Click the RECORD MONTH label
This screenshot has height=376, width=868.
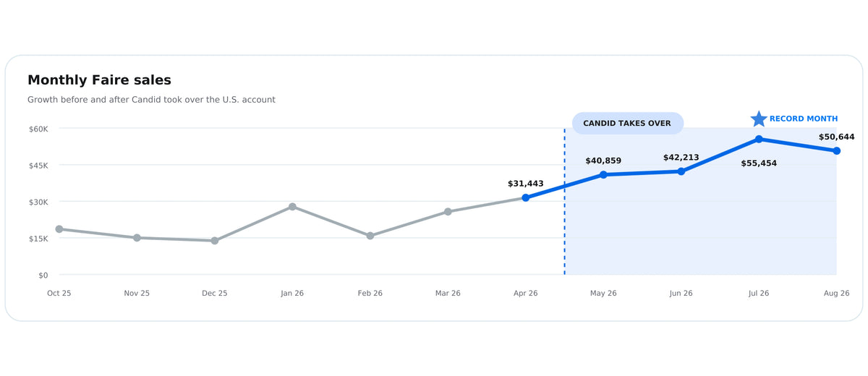tap(804, 119)
